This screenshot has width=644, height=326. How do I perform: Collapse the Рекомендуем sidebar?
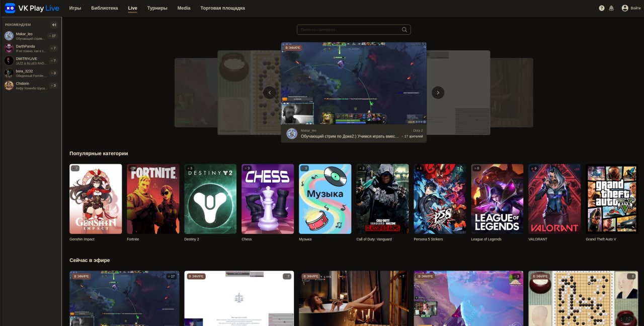[x=54, y=25]
